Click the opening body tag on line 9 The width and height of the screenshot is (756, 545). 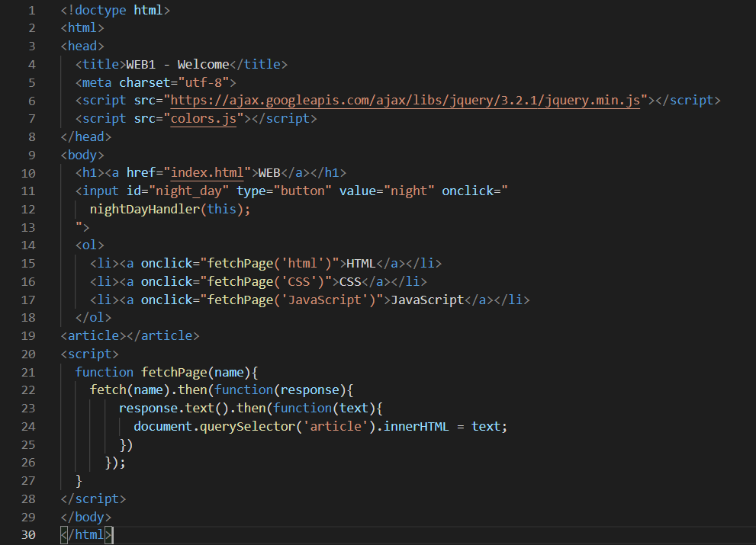[x=82, y=155]
